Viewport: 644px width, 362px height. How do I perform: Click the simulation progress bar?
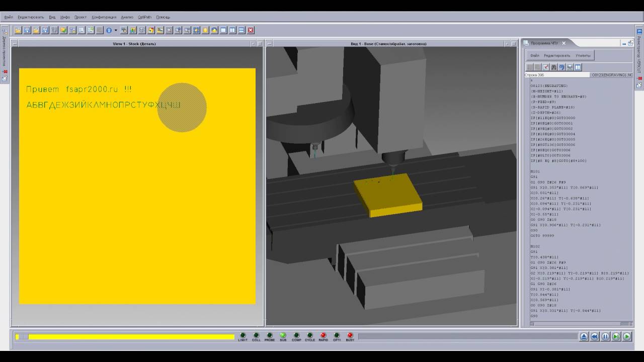coord(468,336)
